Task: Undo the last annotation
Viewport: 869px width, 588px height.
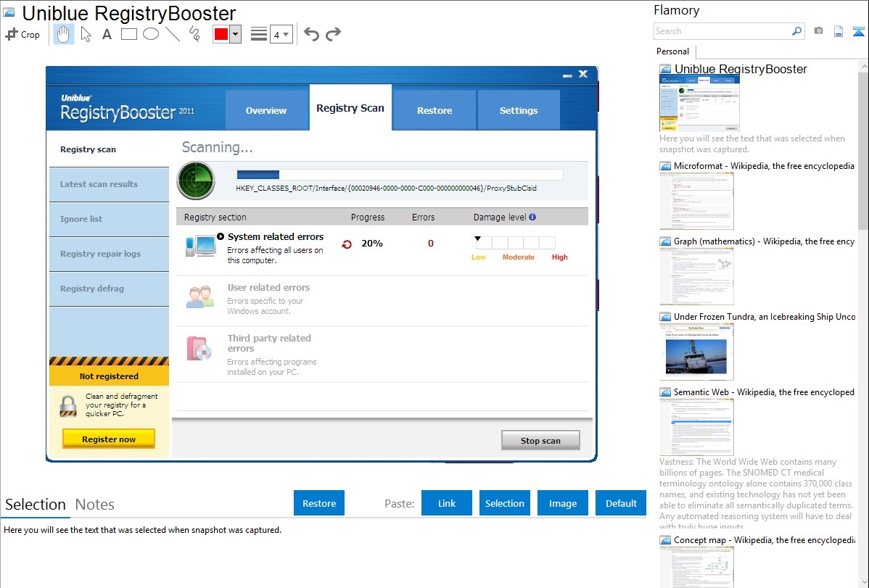Action: click(311, 34)
